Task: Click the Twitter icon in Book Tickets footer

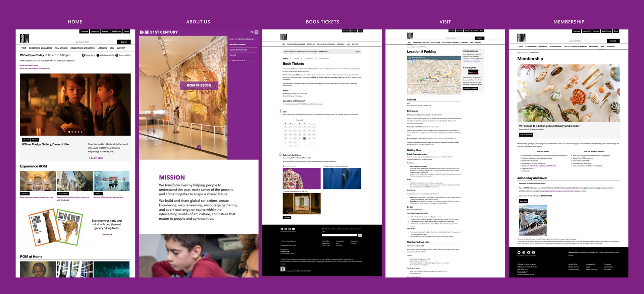Action: point(282,229)
